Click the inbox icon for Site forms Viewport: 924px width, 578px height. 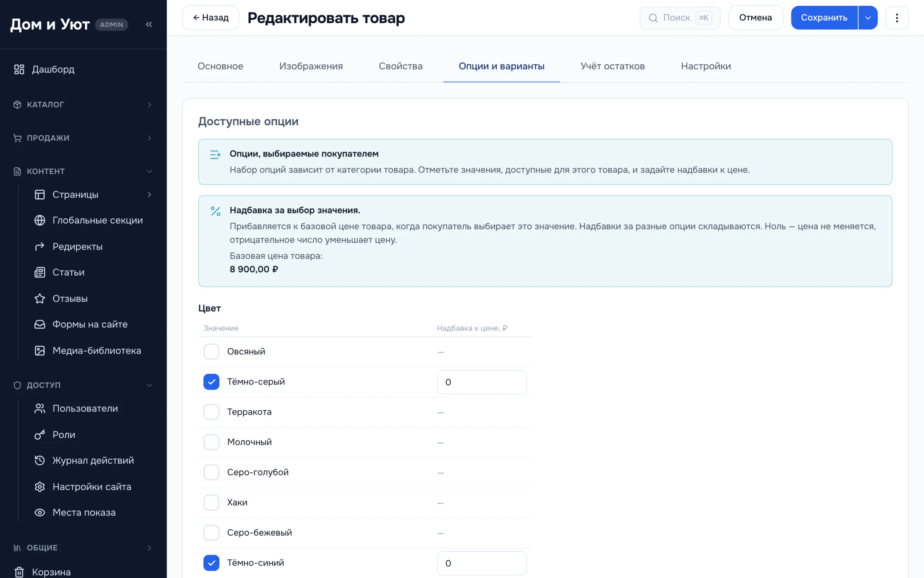coord(40,324)
